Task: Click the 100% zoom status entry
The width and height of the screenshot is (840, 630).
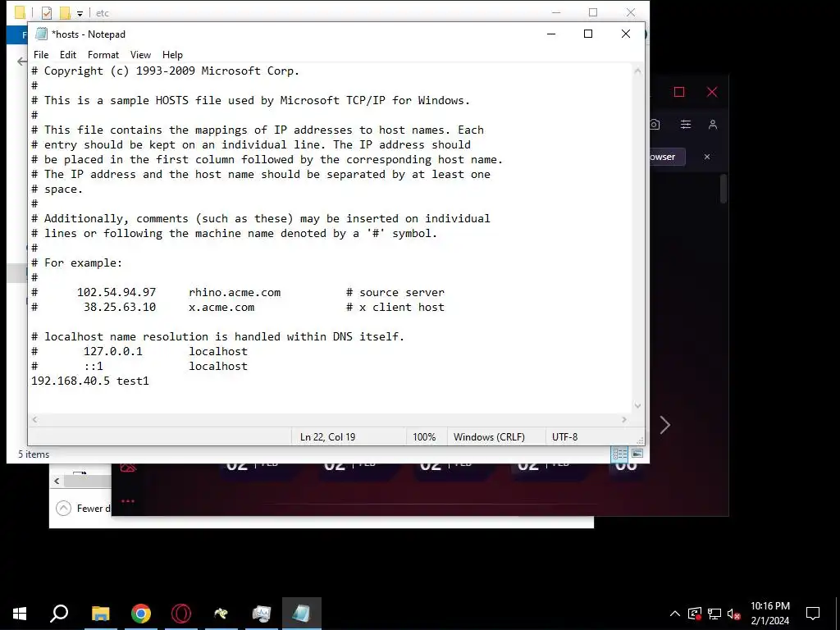Action: pos(424,436)
